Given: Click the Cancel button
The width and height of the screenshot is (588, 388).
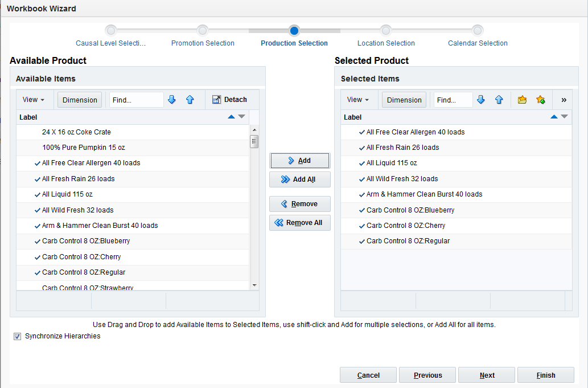Looking at the screenshot, I should coord(368,375).
